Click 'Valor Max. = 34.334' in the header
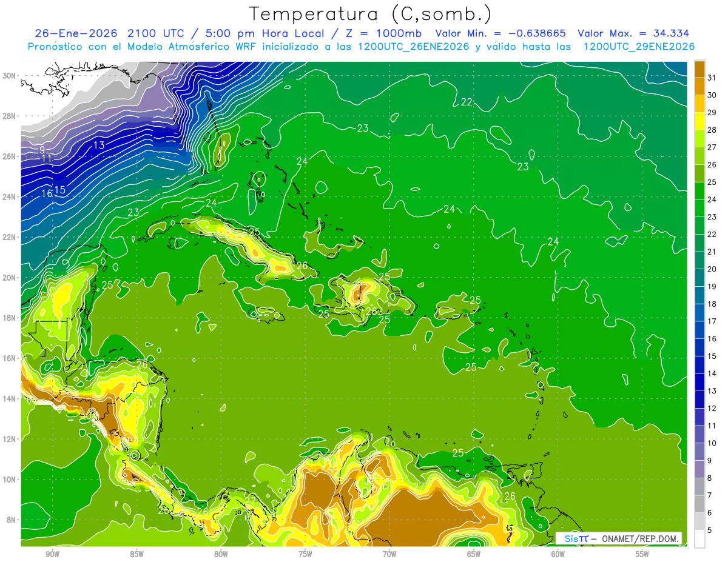 pos(633,33)
